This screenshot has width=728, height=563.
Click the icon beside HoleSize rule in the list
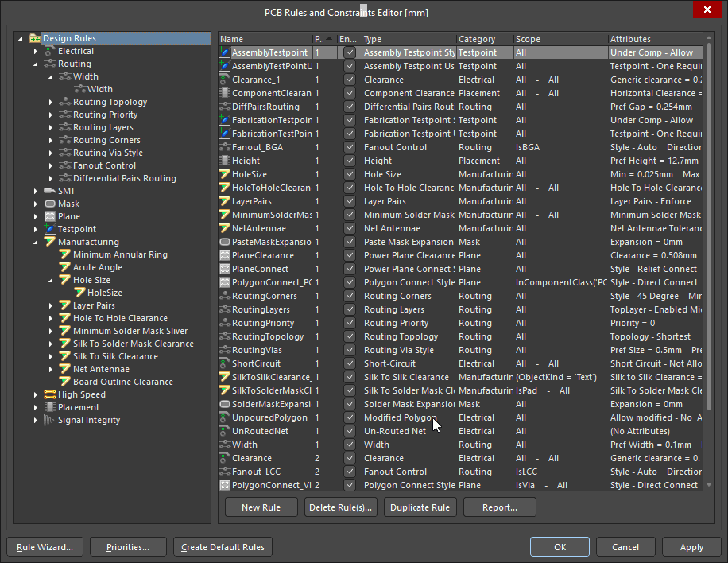[225, 174]
